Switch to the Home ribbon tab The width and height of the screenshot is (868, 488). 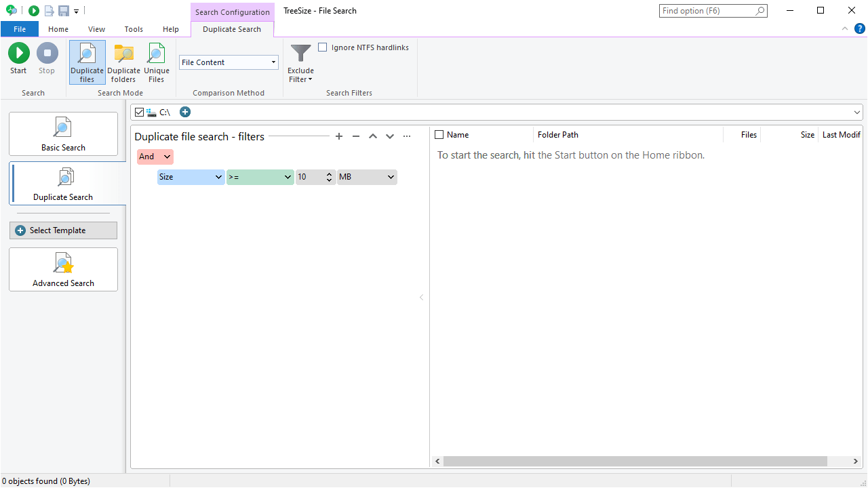pyautogui.click(x=58, y=29)
